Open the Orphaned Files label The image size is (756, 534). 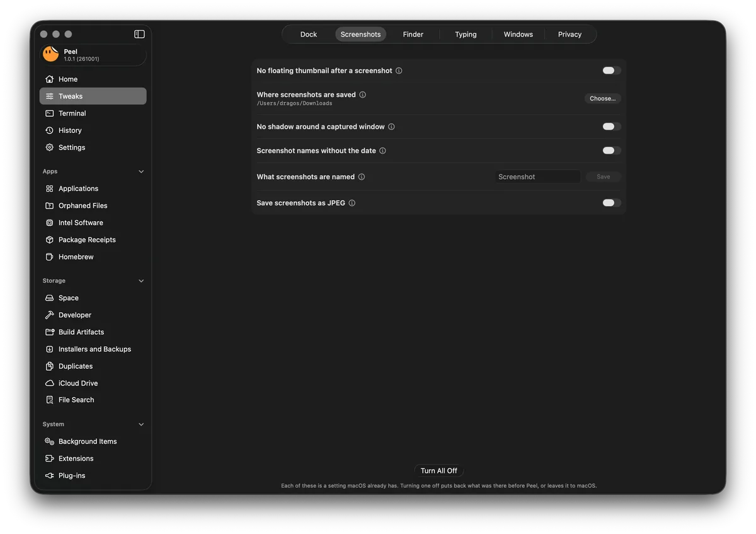[83, 206]
